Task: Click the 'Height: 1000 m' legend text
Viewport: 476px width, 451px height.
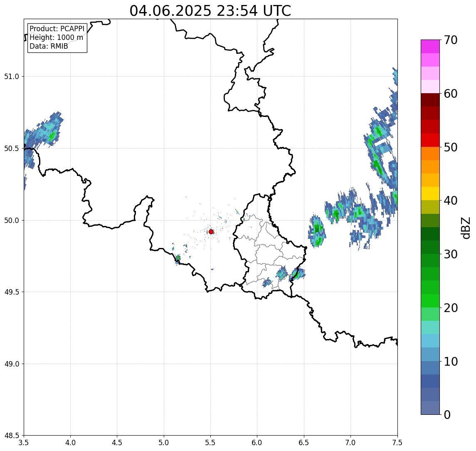Action: pos(56,37)
